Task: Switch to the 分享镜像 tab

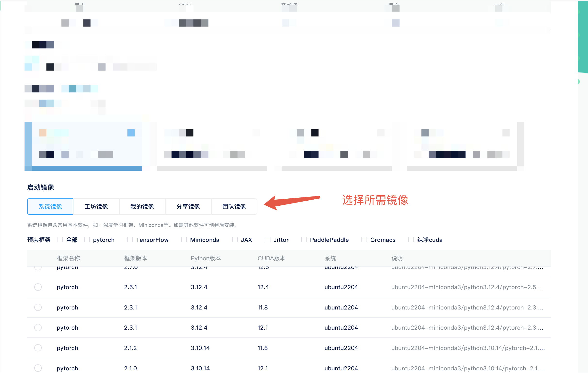Action: 188,207
